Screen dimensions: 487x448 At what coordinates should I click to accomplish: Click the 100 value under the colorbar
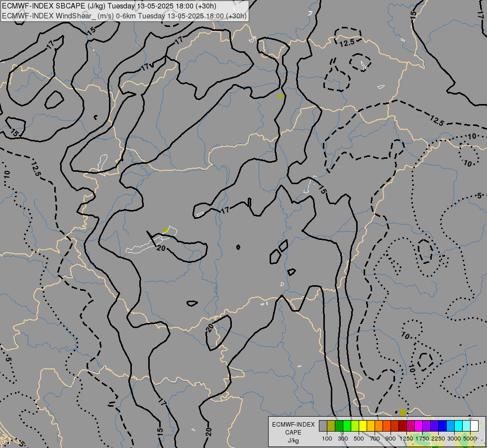pos(327,439)
